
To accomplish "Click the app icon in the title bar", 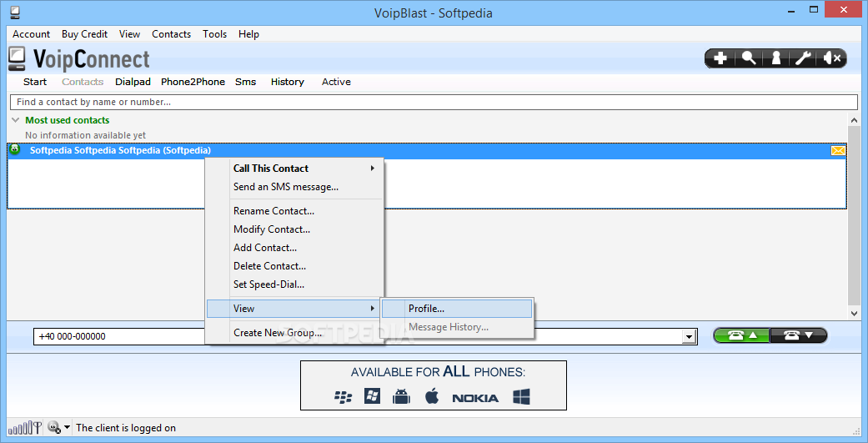I will pyautogui.click(x=15, y=13).
